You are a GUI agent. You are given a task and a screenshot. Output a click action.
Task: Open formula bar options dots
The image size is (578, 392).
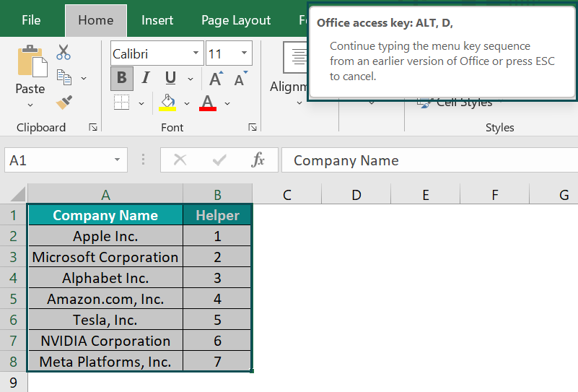tap(143, 160)
